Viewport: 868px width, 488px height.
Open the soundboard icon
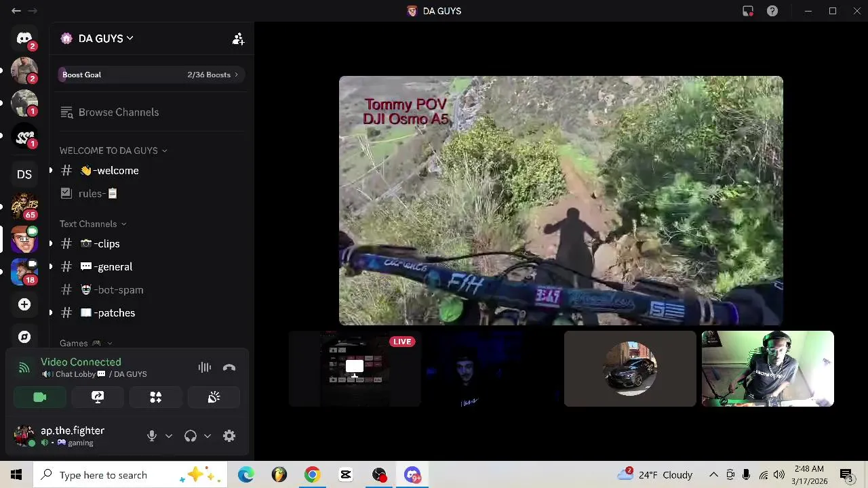pyautogui.click(x=214, y=397)
